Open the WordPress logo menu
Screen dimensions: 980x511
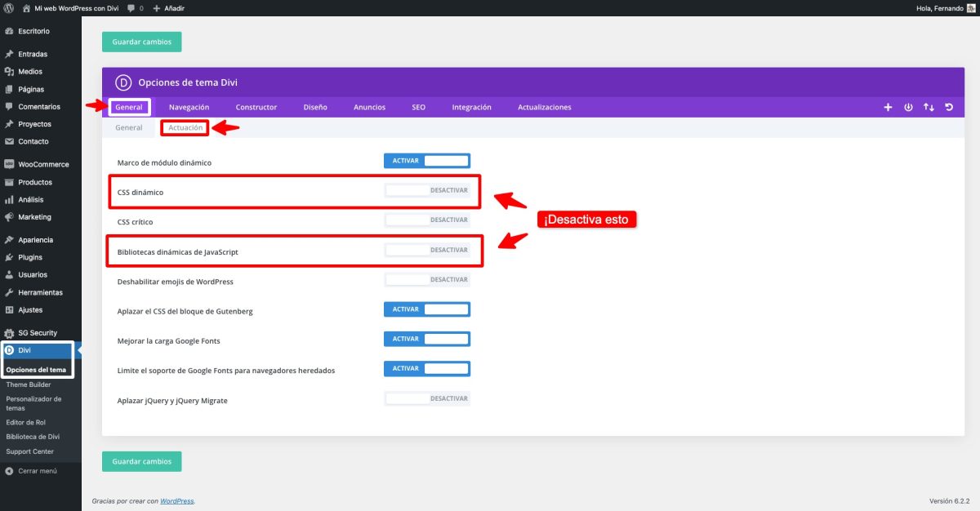tap(8, 7)
